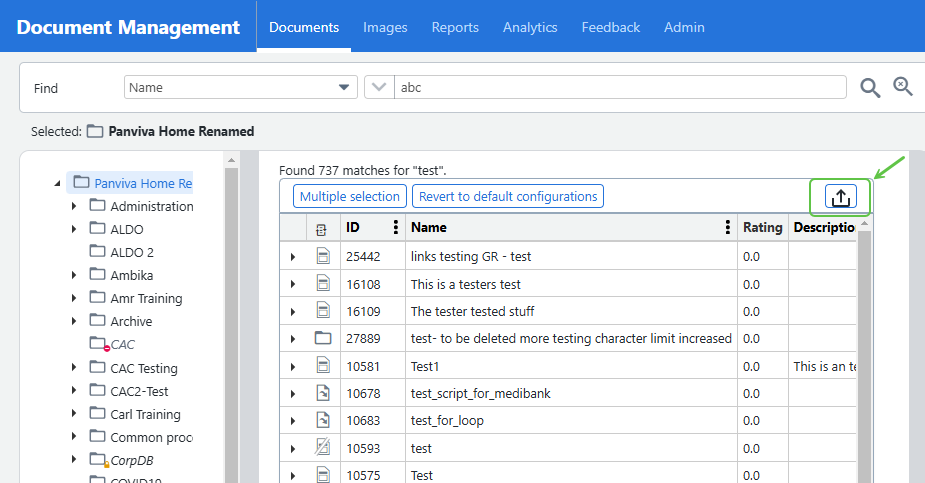Open advanced search with zoom-plus icon

[x=903, y=87]
